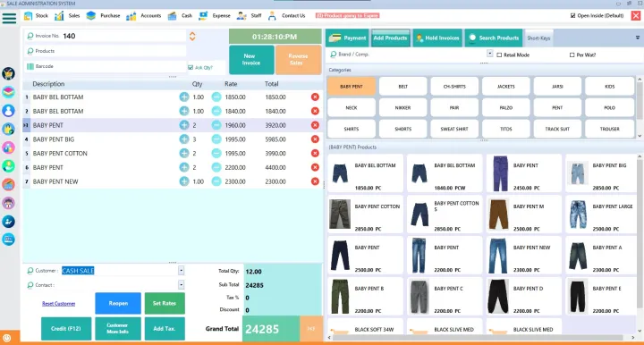Decrease quantity for BABY PENT BIG row
The image size is (644, 345).
(216, 139)
